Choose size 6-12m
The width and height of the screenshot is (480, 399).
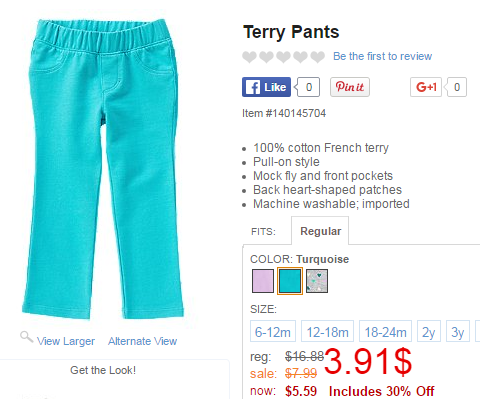(x=273, y=331)
